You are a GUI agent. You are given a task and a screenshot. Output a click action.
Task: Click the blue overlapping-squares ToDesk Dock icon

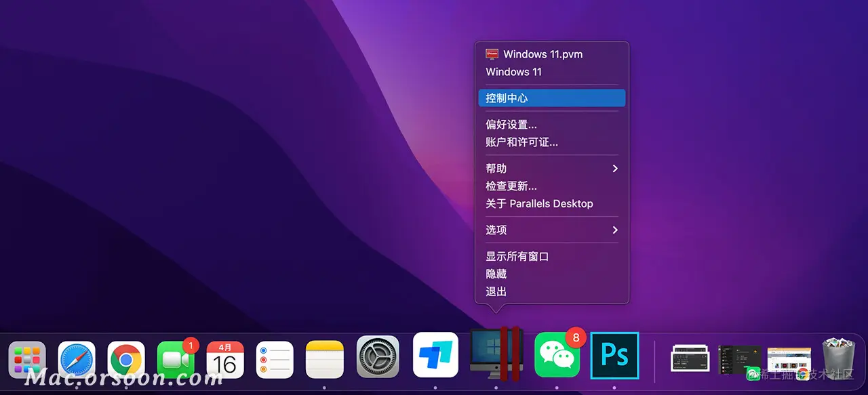(435, 355)
